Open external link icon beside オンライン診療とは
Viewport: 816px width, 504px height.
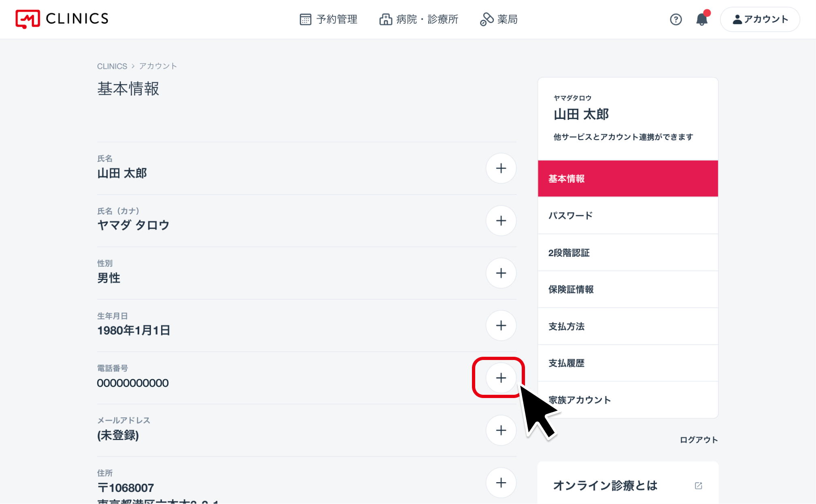(x=698, y=485)
